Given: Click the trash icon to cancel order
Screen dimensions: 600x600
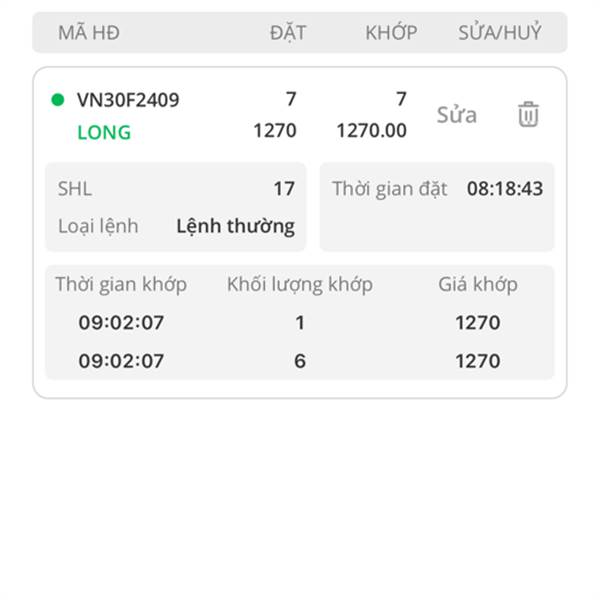Looking at the screenshot, I should click(x=528, y=114).
